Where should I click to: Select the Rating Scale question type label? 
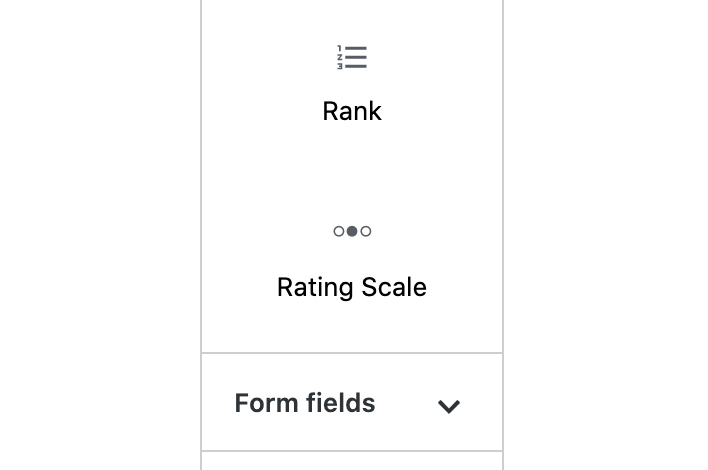point(352,288)
